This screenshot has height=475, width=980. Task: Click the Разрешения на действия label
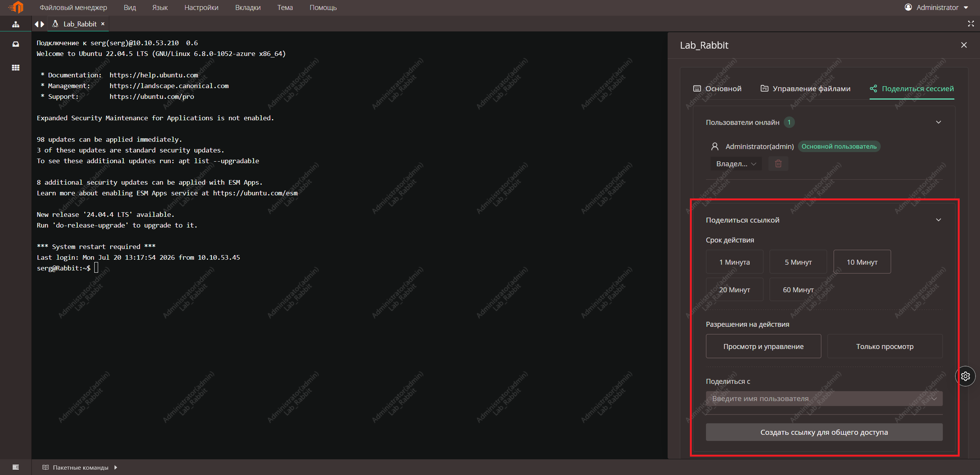click(x=747, y=324)
